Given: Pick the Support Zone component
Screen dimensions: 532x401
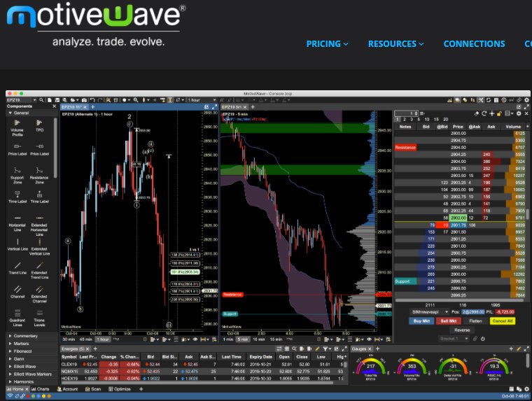Looking at the screenshot, I should tap(17, 175).
